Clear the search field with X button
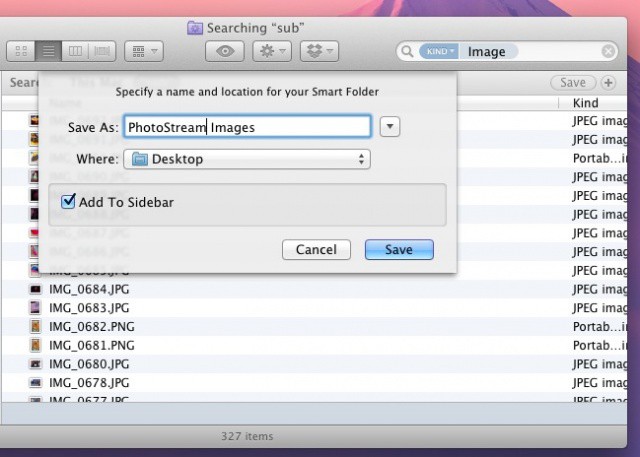The image size is (640, 457). click(608, 51)
